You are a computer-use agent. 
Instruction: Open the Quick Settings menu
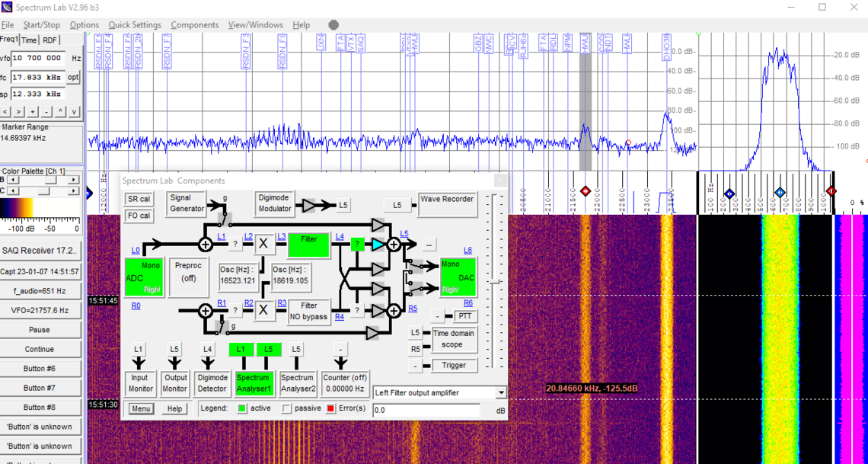[x=135, y=25]
